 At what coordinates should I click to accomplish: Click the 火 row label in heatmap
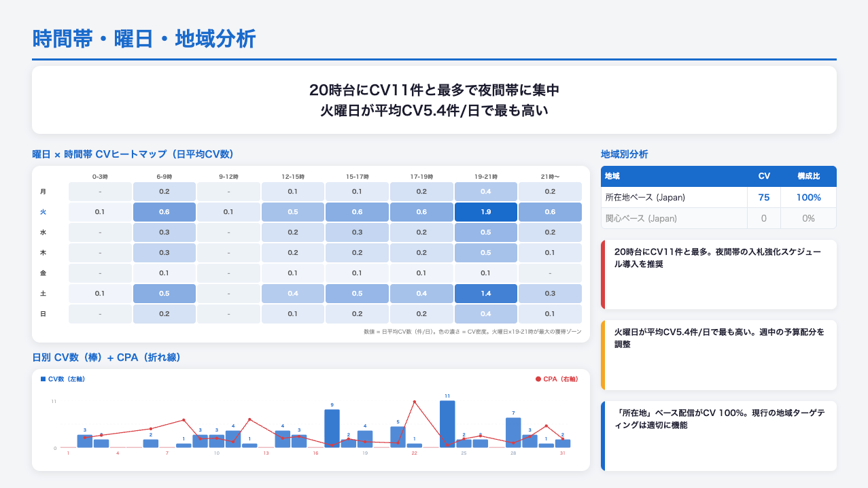44,212
